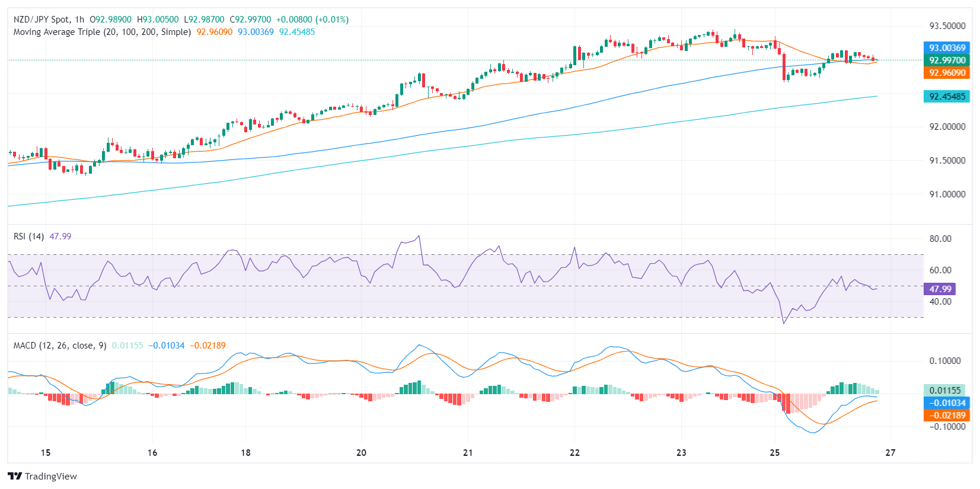Viewport: 980px width, 489px height.
Task: Click the blue 93.00369 price axis tag
Action: pos(947,47)
